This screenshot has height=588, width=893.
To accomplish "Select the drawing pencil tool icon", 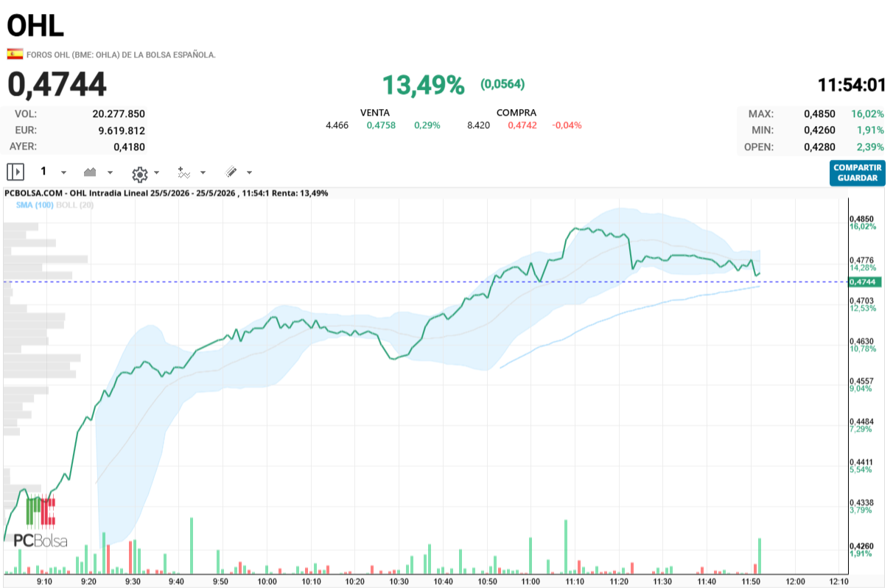I will tap(231, 172).
